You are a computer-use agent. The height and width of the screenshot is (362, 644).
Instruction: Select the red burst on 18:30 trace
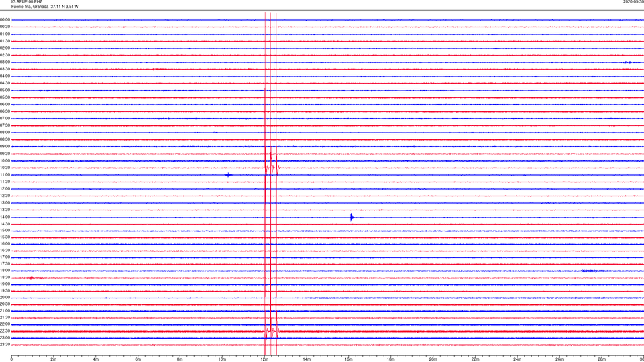click(32, 278)
